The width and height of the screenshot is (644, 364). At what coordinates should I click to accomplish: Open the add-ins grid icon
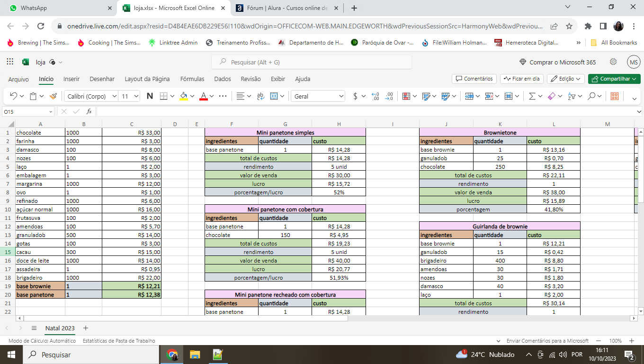tap(615, 96)
